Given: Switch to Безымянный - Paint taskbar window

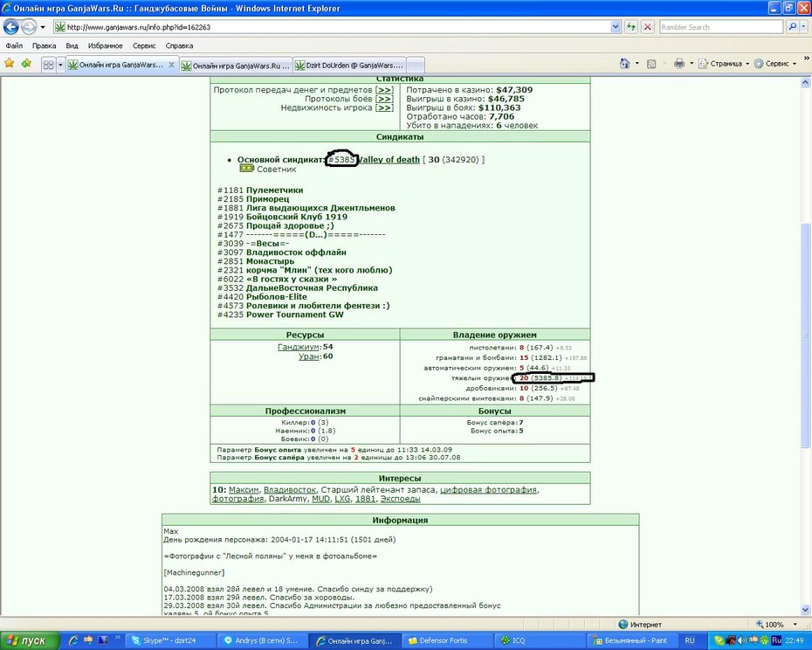Looking at the screenshot, I should (630, 640).
